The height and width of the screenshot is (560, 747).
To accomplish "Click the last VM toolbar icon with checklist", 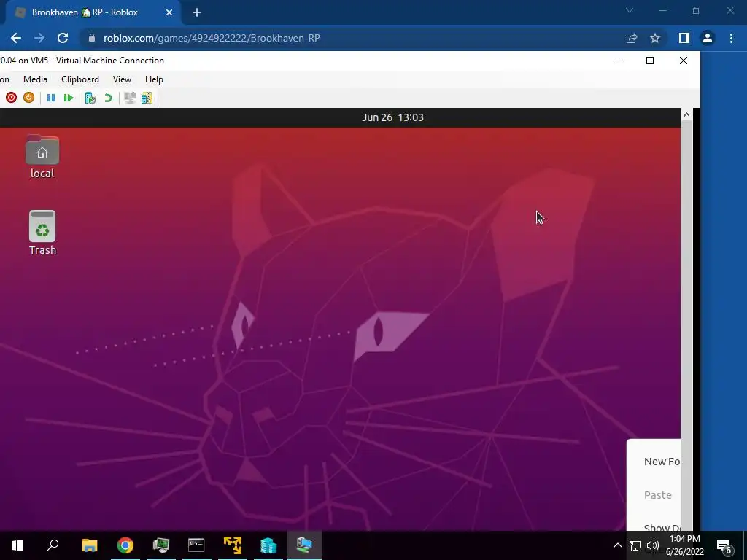I will (147, 98).
